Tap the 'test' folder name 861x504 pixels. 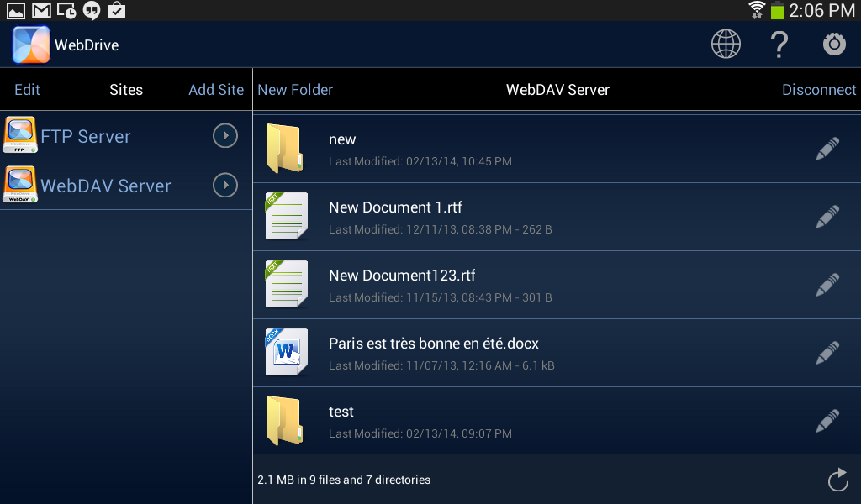click(x=341, y=412)
